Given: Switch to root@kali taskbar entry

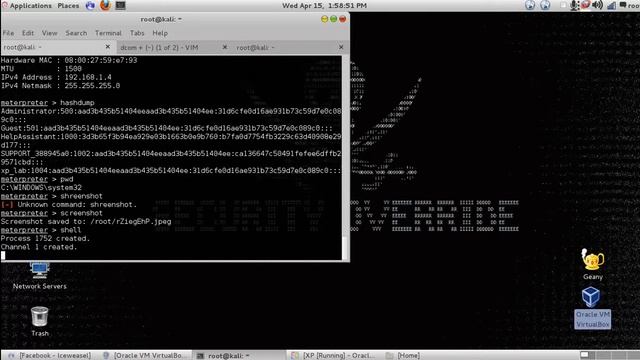Looking at the screenshot, I should click(x=239, y=356).
